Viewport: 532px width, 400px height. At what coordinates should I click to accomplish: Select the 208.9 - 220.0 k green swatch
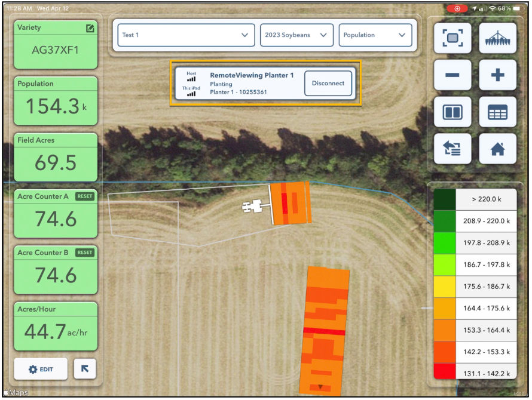pos(445,221)
